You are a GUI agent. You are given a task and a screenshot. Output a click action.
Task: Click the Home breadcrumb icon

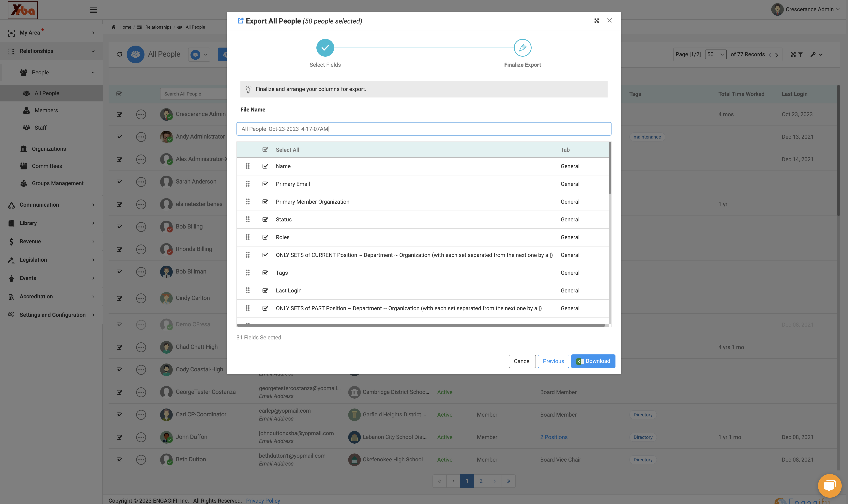tap(114, 27)
